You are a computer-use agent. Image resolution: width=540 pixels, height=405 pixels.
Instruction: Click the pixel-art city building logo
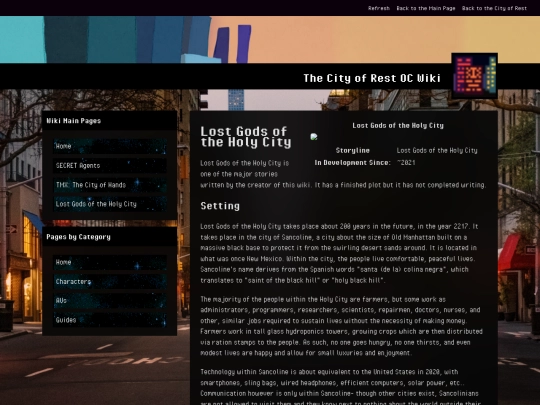tap(475, 76)
